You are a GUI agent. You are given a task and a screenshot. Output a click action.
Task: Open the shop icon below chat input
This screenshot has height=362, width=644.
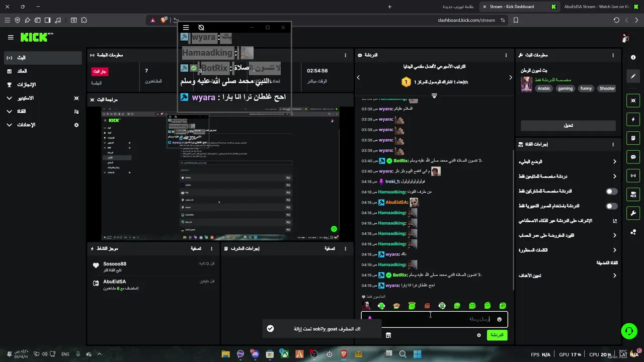[388, 335]
